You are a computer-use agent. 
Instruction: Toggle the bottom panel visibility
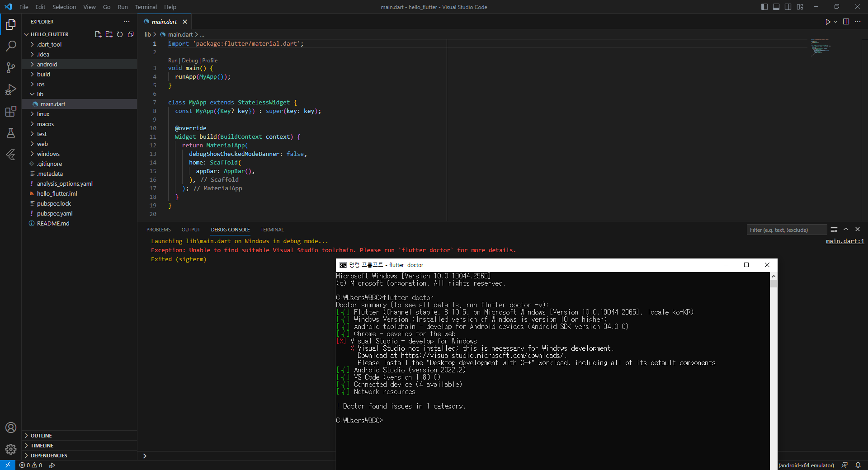[776, 7]
